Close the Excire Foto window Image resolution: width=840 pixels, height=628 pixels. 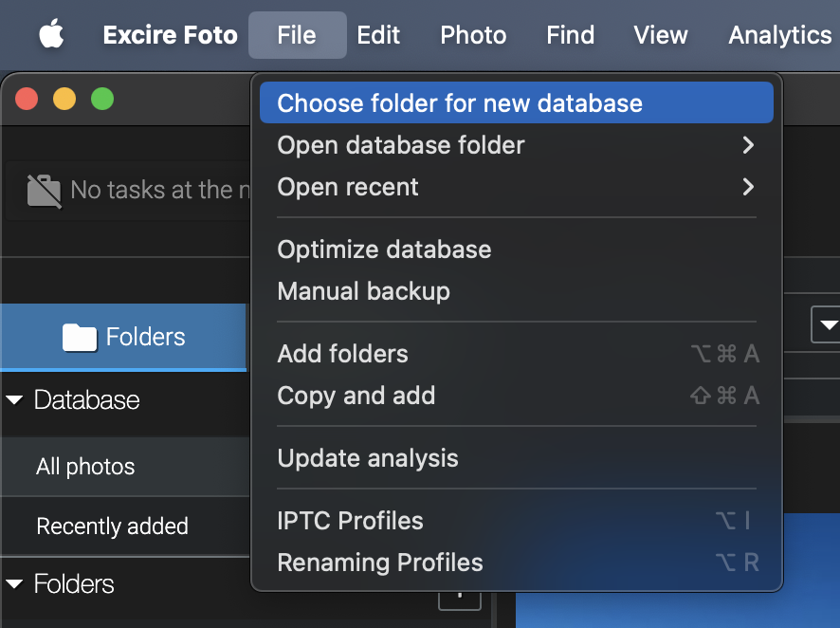(x=27, y=99)
